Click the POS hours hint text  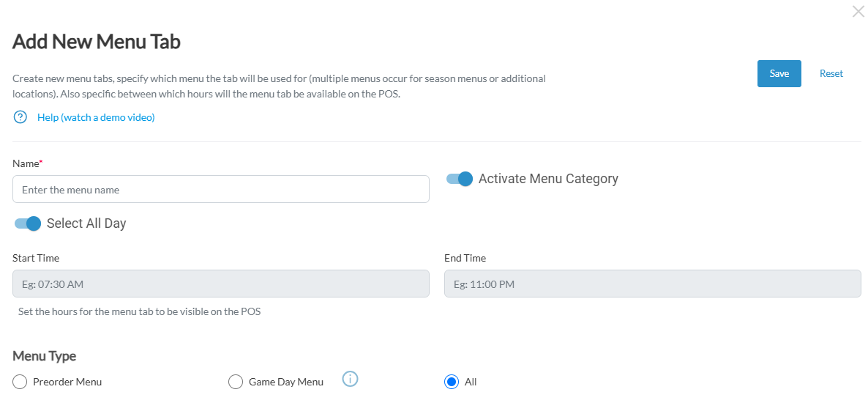pyautogui.click(x=139, y=311)
